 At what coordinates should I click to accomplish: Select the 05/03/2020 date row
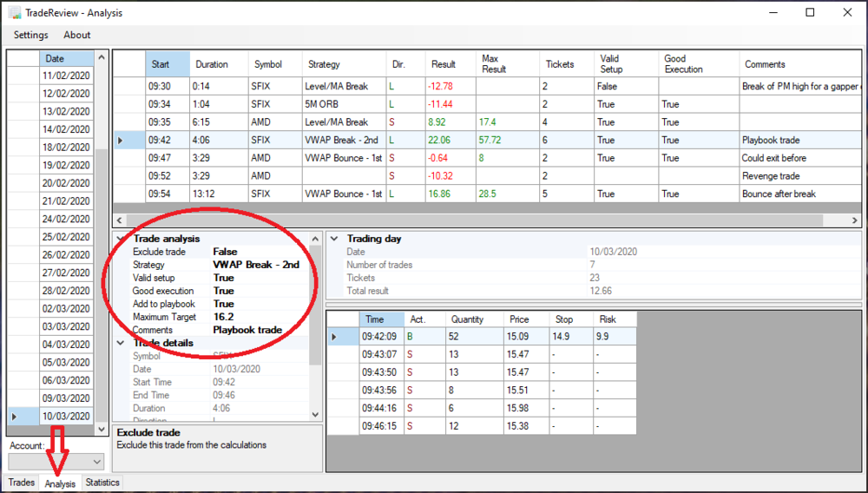(x=67, y=363)
